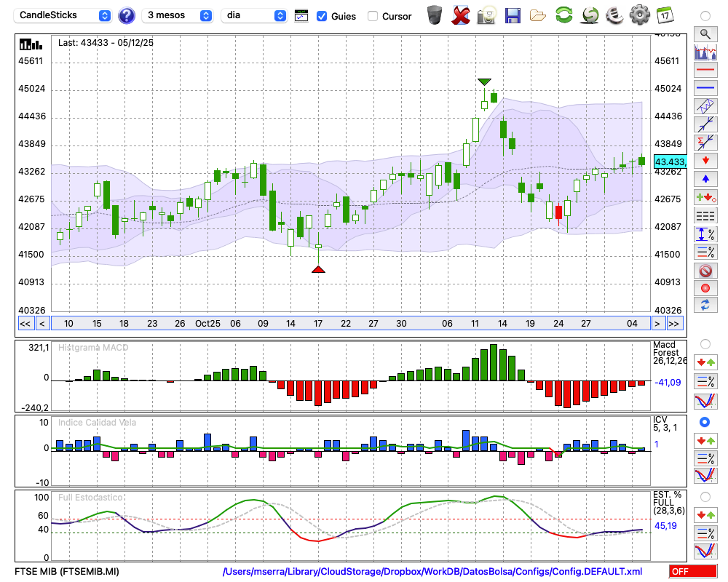Click the euro coin icon
The width and height of the screenshot is (728, 582).
614,15
